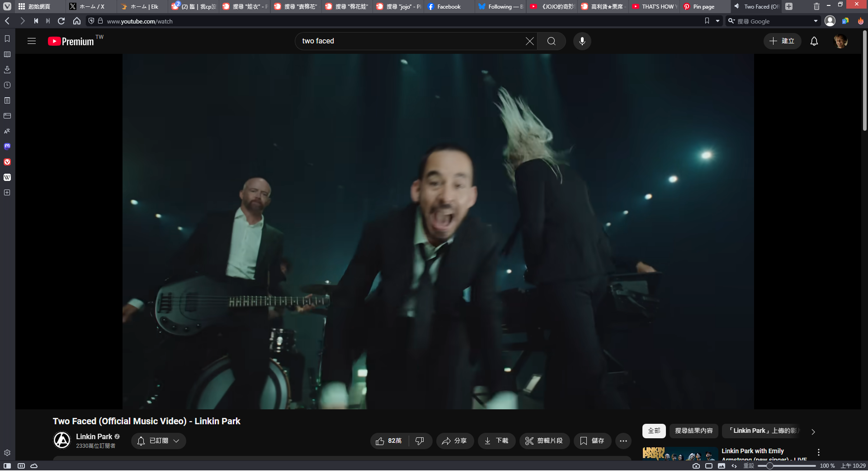Open the 建立 create menu
The image size is (868, 474).
(782, 41)
